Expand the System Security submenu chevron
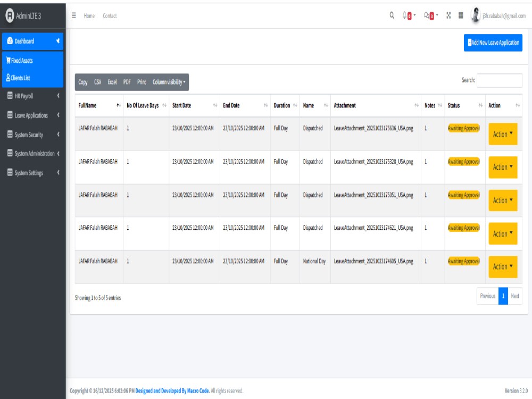The width and height of the screenshot is (532, 399). tap(59, 134)
